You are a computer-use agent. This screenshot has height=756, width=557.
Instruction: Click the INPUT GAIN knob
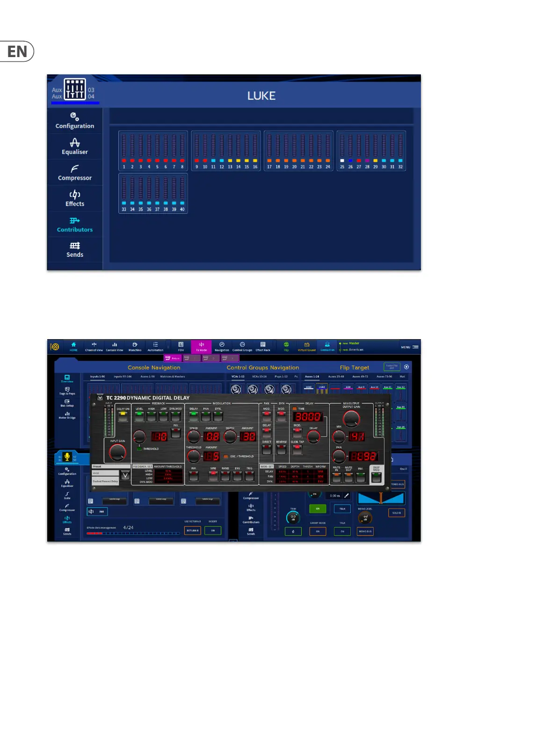[117, 452]
